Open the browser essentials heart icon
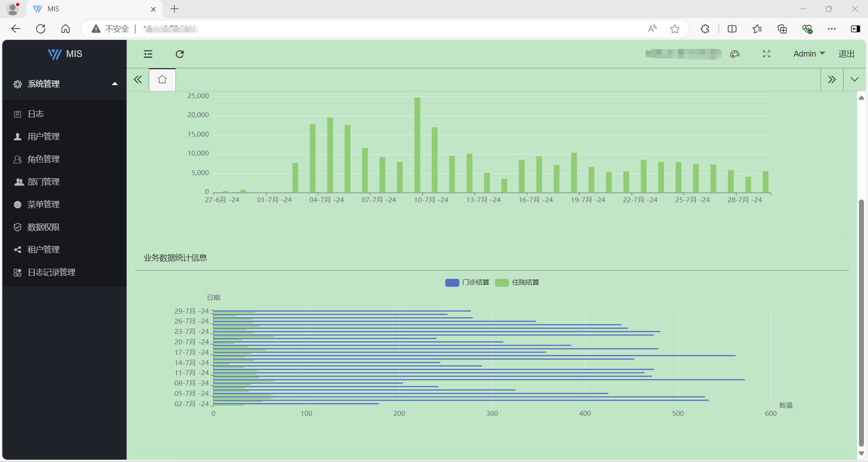 point(807,29)
